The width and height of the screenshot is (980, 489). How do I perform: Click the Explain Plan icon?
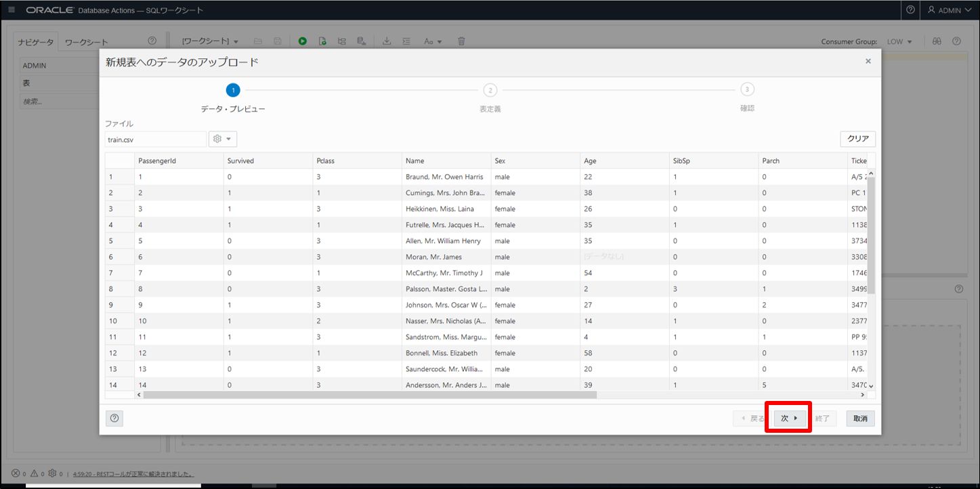point(342,41)
